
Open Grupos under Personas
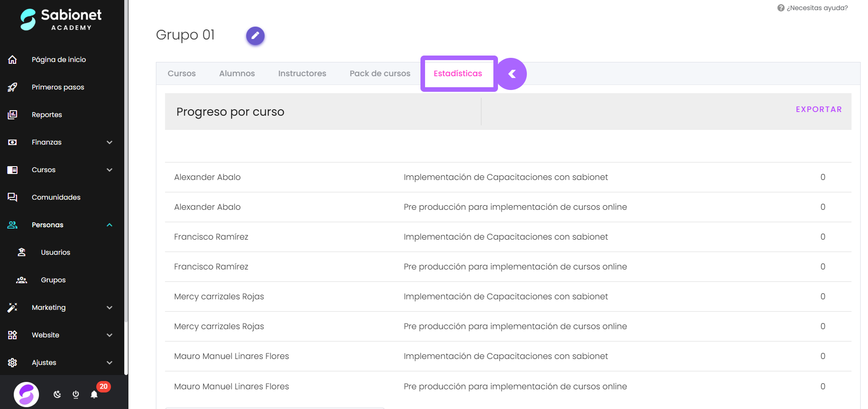click(53, 280)
